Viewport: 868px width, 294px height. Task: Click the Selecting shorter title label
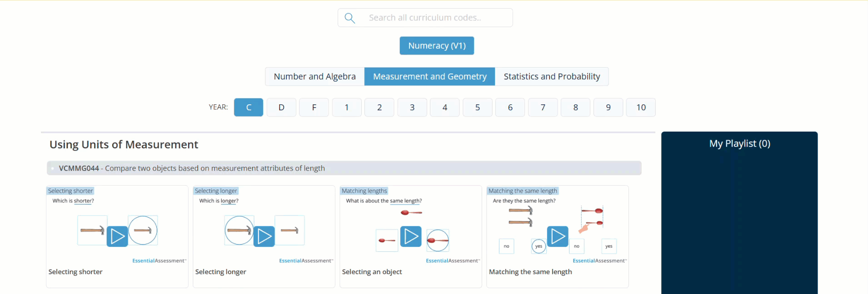click(x=70, y=191)
